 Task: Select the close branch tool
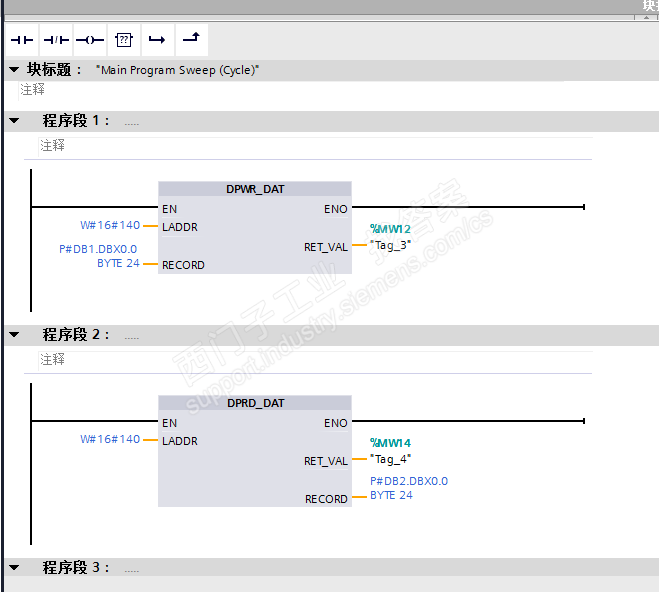pyautogui.click(x=192, y=40)
